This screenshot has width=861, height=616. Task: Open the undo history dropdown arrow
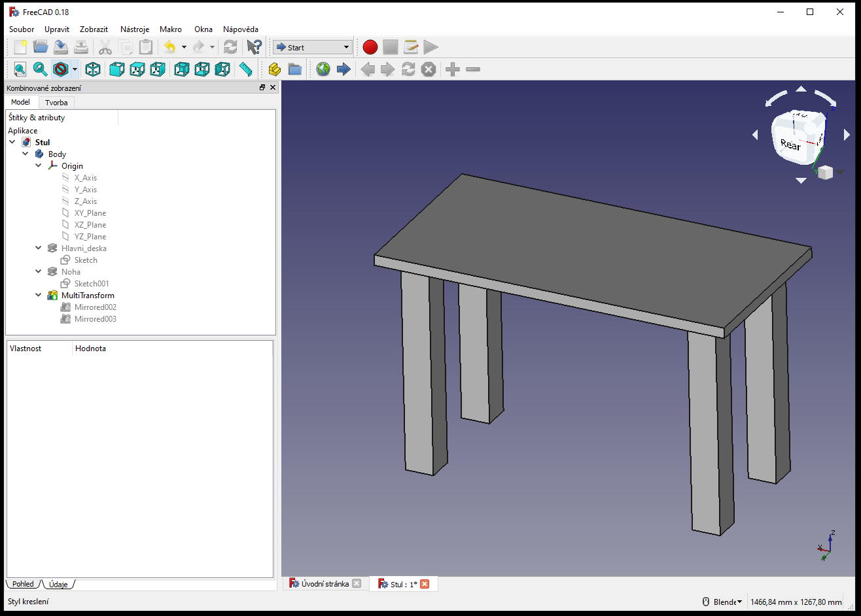[184, 47]
